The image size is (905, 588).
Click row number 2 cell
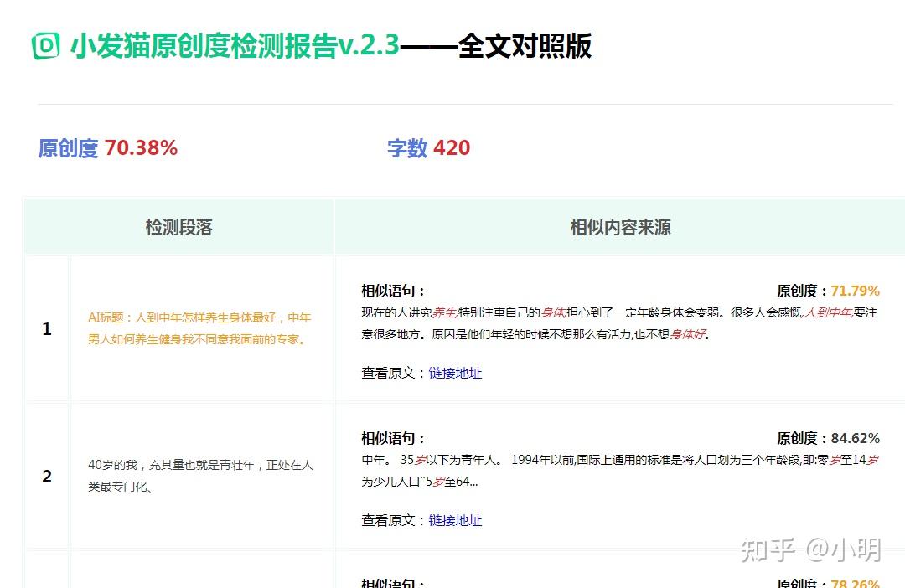(47, 477)
